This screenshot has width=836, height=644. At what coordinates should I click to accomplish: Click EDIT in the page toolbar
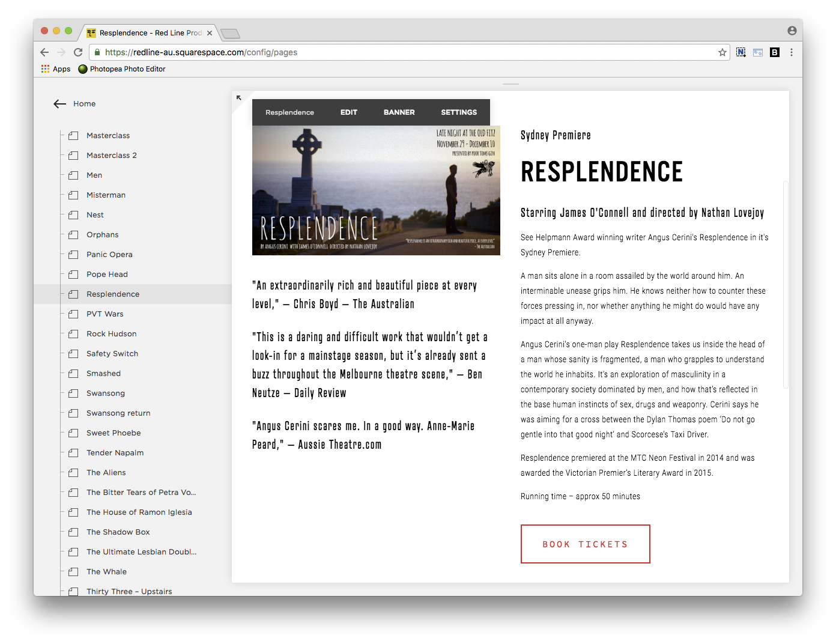349,112
